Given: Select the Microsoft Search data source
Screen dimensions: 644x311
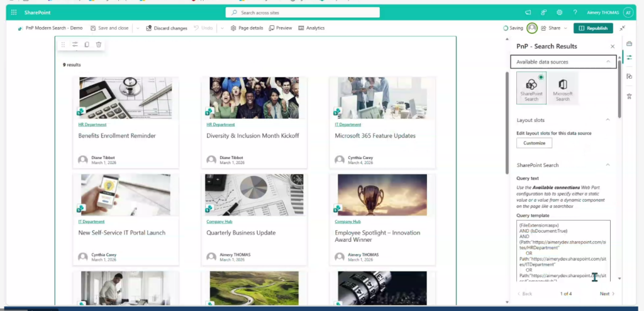Looking at the screenshot, I should [x=563, y=88].
